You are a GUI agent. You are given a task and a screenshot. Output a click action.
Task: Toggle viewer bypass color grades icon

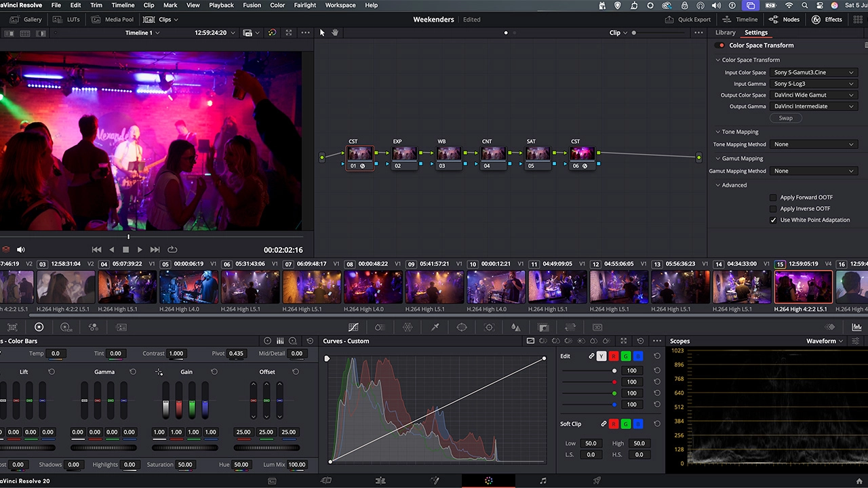[x=272, y=33]
